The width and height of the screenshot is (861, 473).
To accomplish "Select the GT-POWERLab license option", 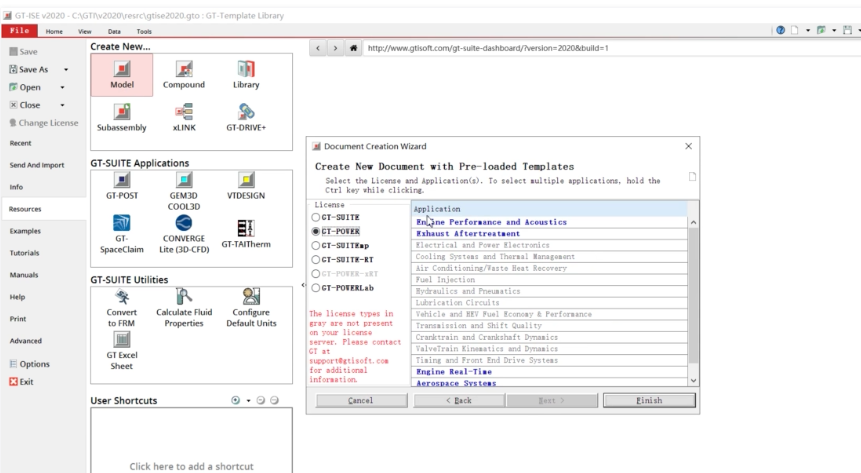I will [342, 288].
